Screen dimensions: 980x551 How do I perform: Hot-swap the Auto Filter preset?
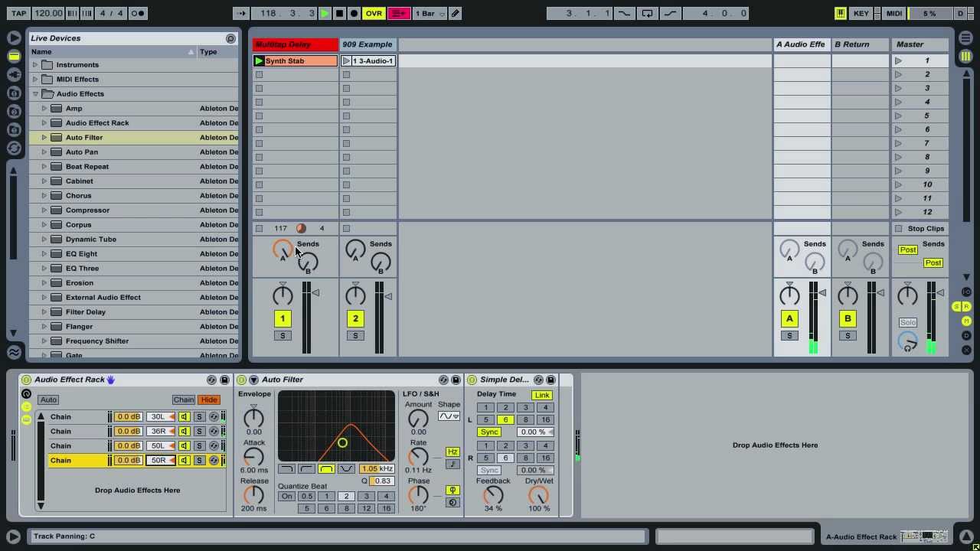pos(443,380)
